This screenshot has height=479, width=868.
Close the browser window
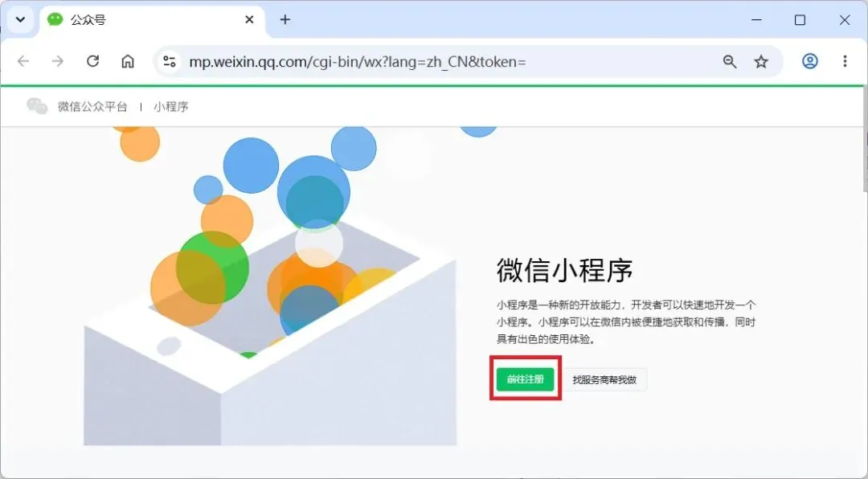pyautogui.click(x=844, y=20)
